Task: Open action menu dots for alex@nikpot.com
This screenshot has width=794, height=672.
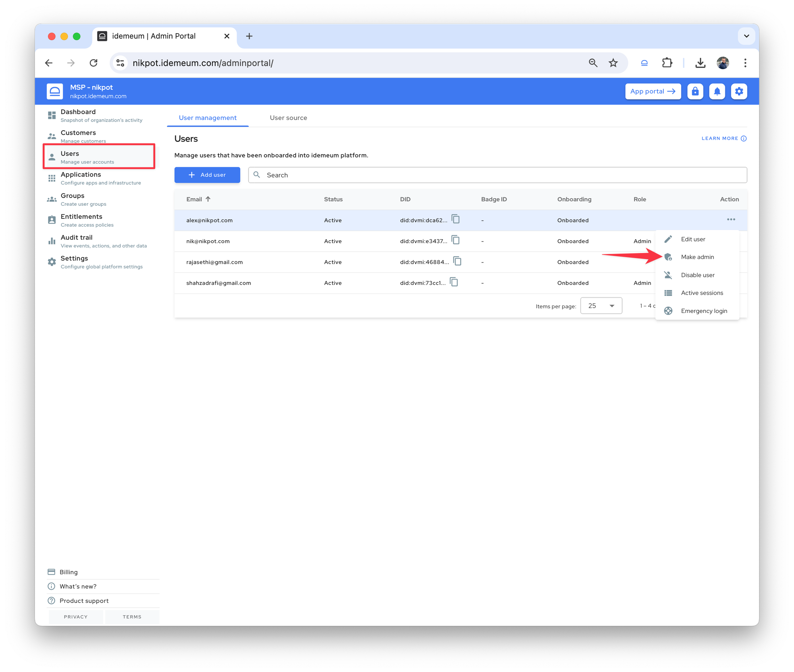Action: pos(731,220)
